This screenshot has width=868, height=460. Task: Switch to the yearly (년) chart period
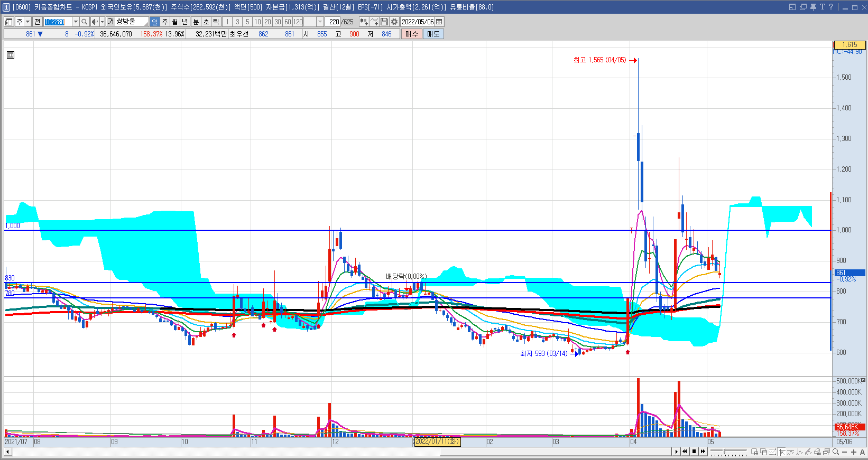[x=185, y=22]
